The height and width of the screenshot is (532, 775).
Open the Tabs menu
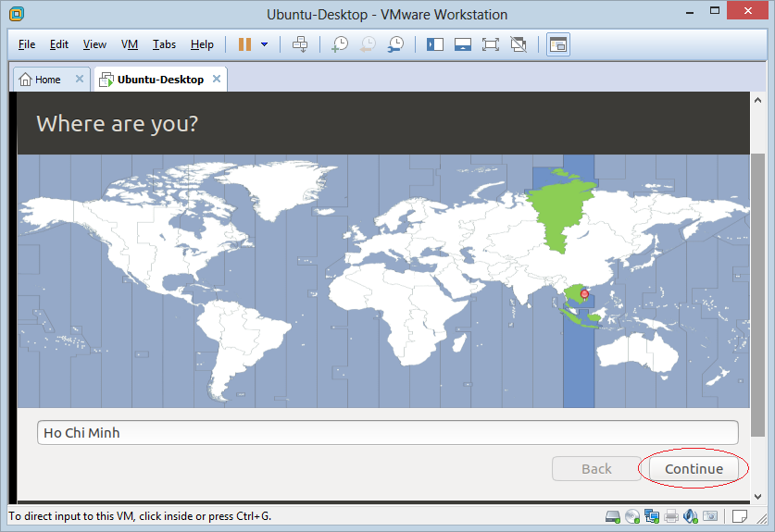164,44
